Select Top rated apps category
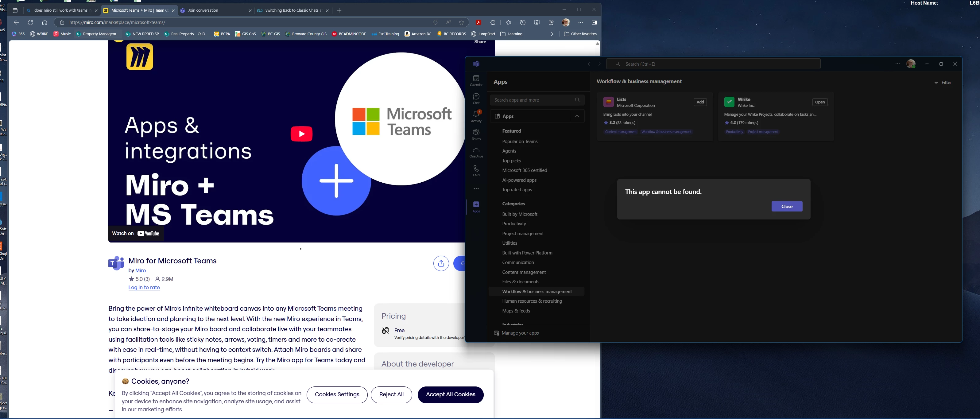Image resolution: width=980 pixels, height=419 pixels. pyautogui.click(x=517, y=190)
